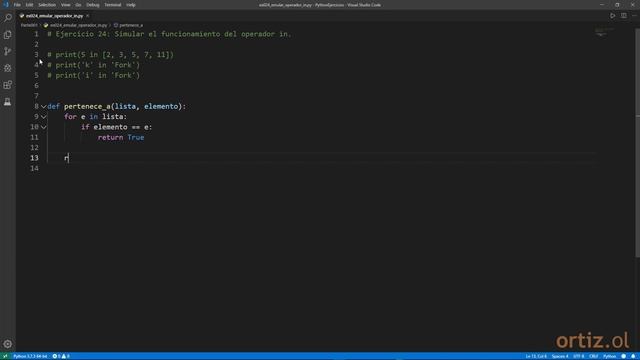Open the Help menu
The width and height of the screenshot is (640, 360).
pyautogui.click(x=131, y=5)
